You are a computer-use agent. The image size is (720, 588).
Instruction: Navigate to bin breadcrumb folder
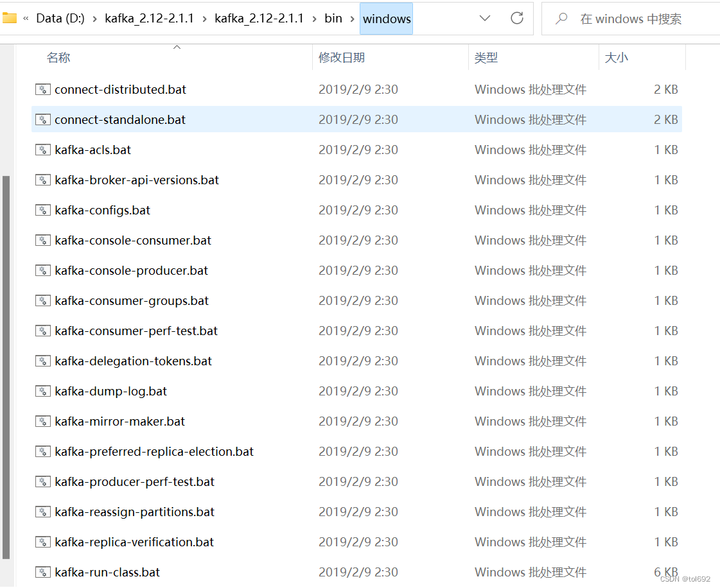point(333,19)
